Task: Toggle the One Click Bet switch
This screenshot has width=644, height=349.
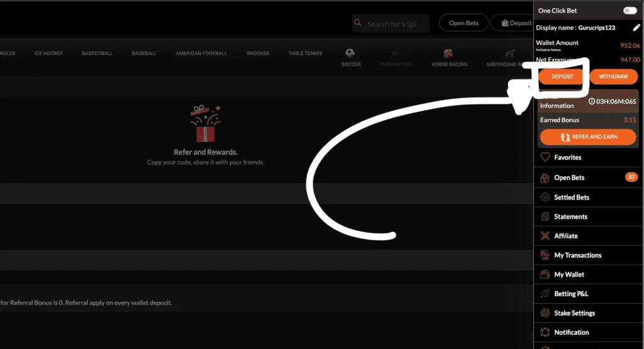Action: pos(630,11)
